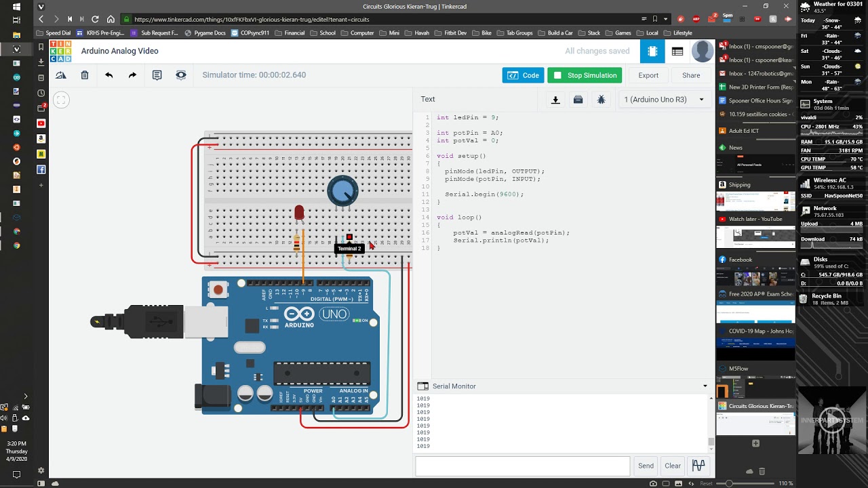Open the bookmark dropdown in address bar
This screenshot has width=868, height=488.
[666, 19]
